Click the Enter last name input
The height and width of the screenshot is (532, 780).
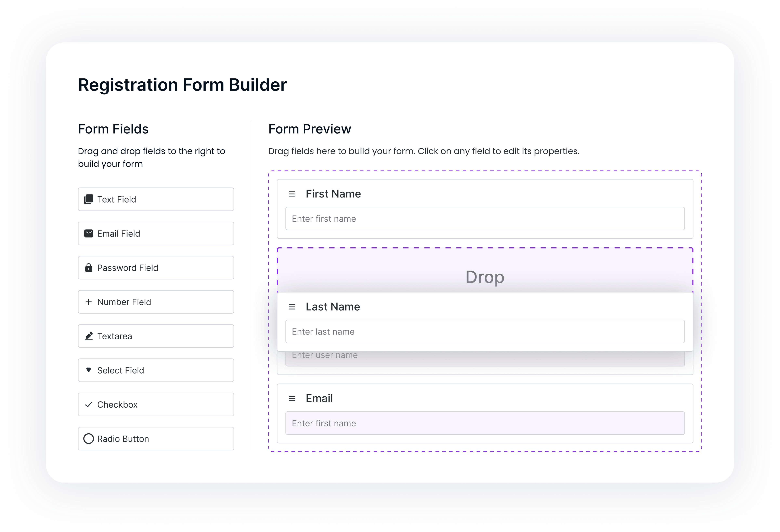(485, 331)
